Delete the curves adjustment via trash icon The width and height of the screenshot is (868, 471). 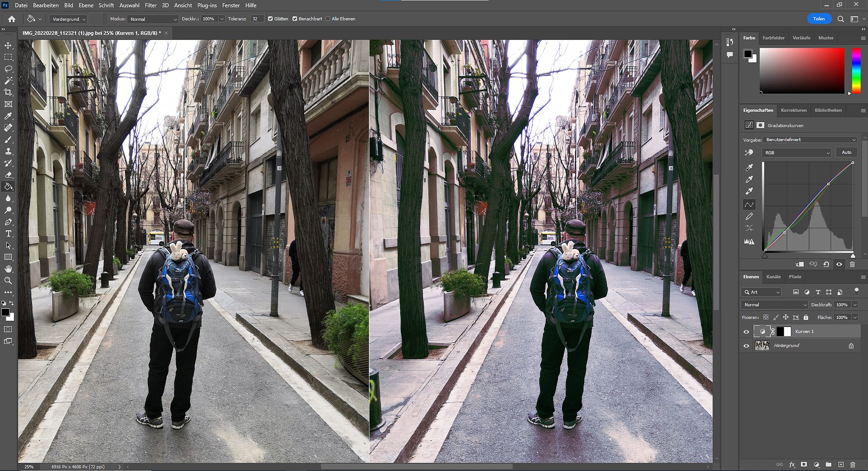point(852,264)
